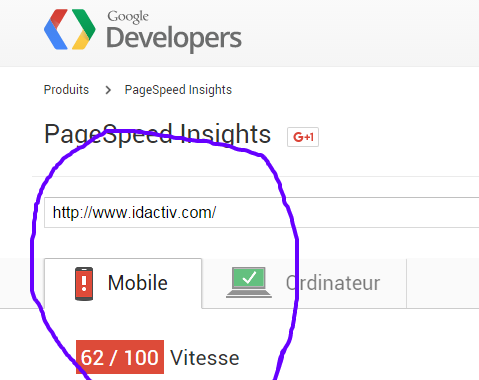Click the URL input field with idactiv.com
Image resolution: width=479 pixels, height=380 pixels.
coord(262,213)
